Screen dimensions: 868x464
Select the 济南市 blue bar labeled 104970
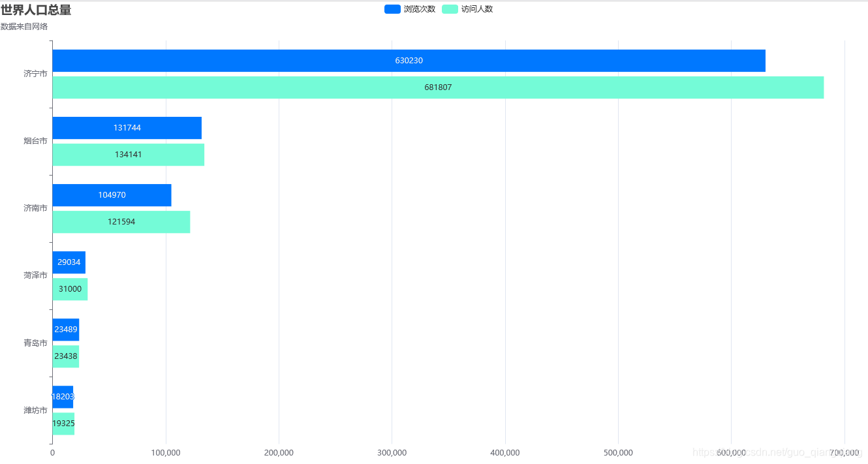(112, 195)
